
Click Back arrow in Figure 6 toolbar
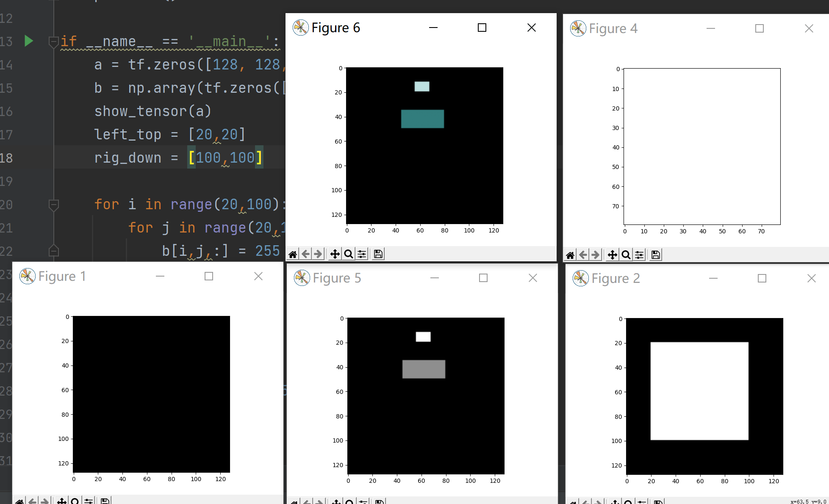(305, 254)
